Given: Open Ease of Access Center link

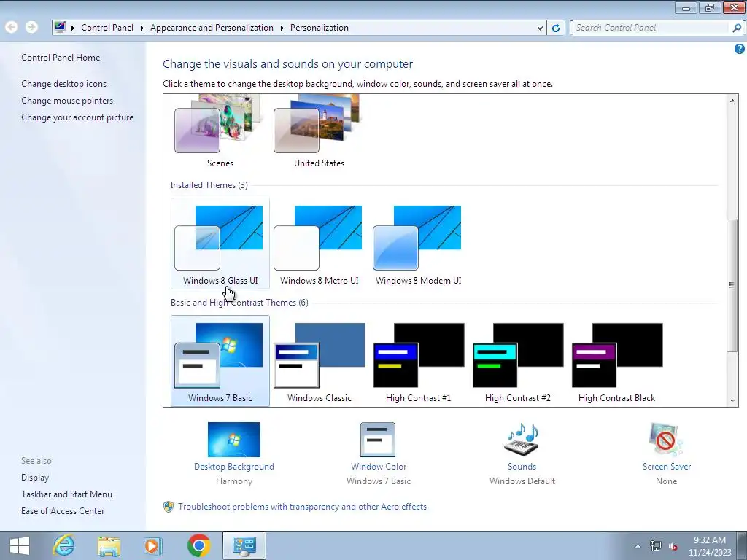Looking at the screenshot, I should [63, 511].
